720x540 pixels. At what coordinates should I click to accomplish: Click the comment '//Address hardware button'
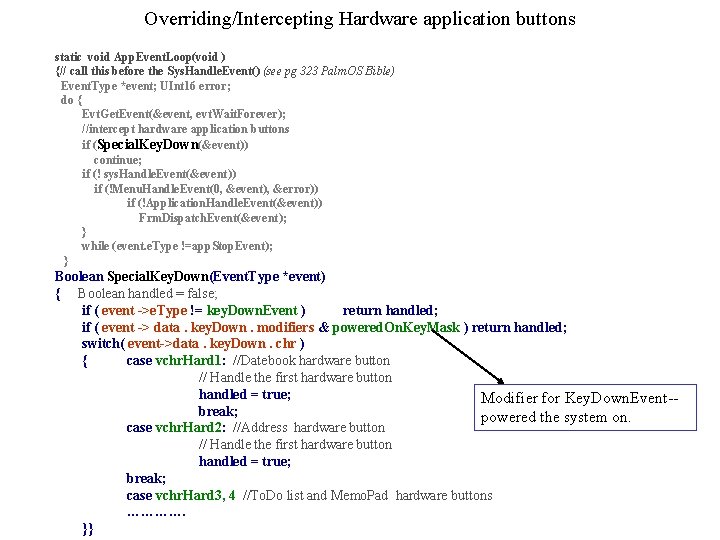click(x=309, y=428)
